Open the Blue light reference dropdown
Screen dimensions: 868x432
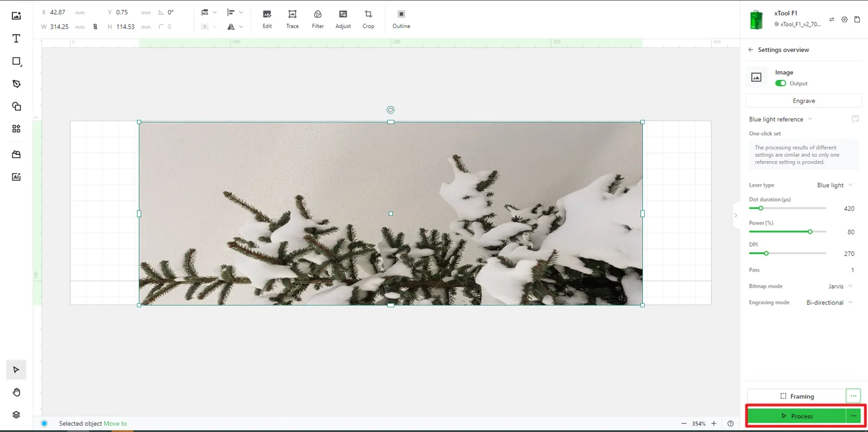[781, 119]
